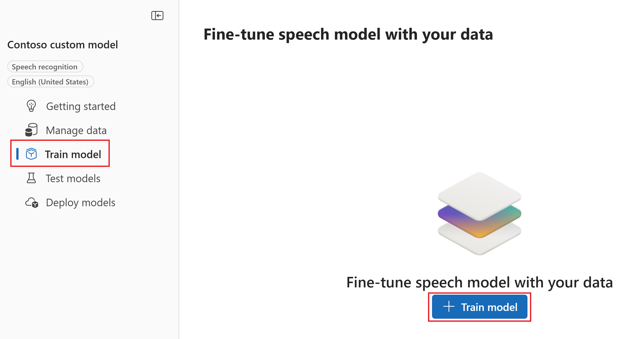
Task: Select Train model in the sidebar
Action: pos(73,154)
